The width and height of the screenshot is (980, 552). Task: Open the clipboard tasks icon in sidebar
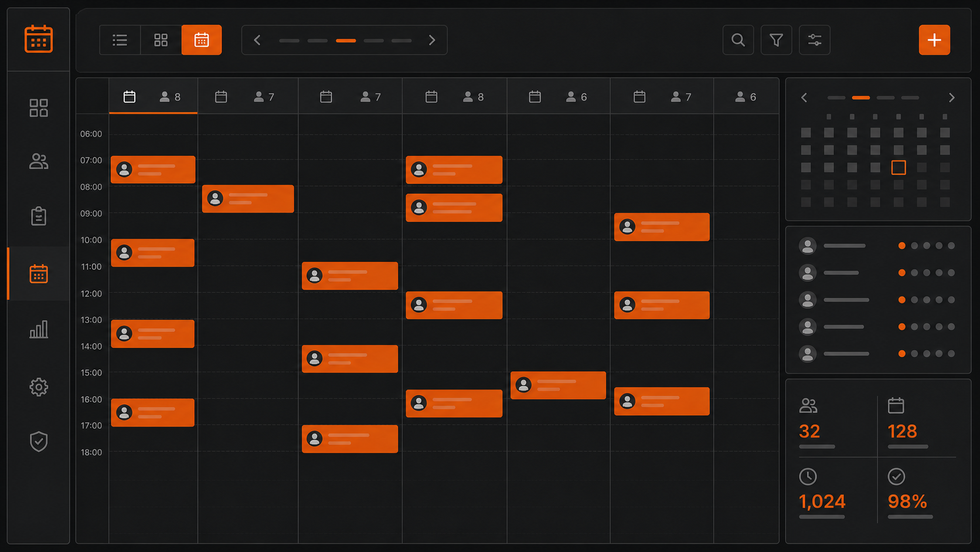[39, 216]
